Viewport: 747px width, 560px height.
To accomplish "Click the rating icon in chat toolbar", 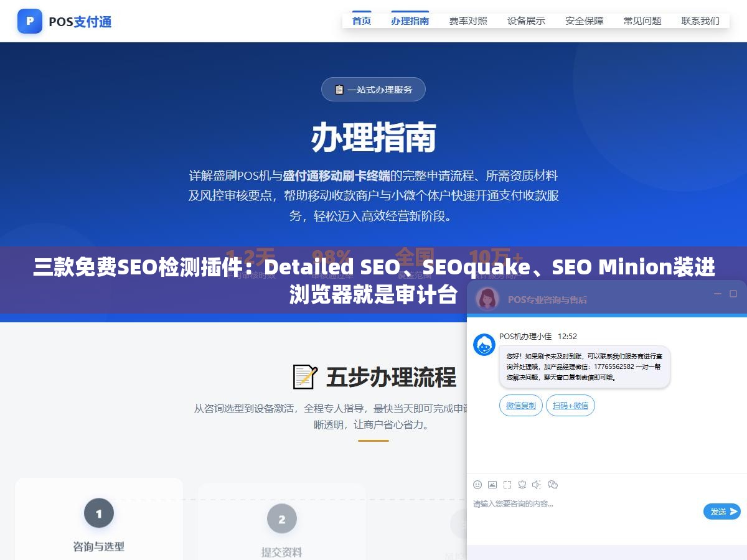I will click(x=522, y=485).
